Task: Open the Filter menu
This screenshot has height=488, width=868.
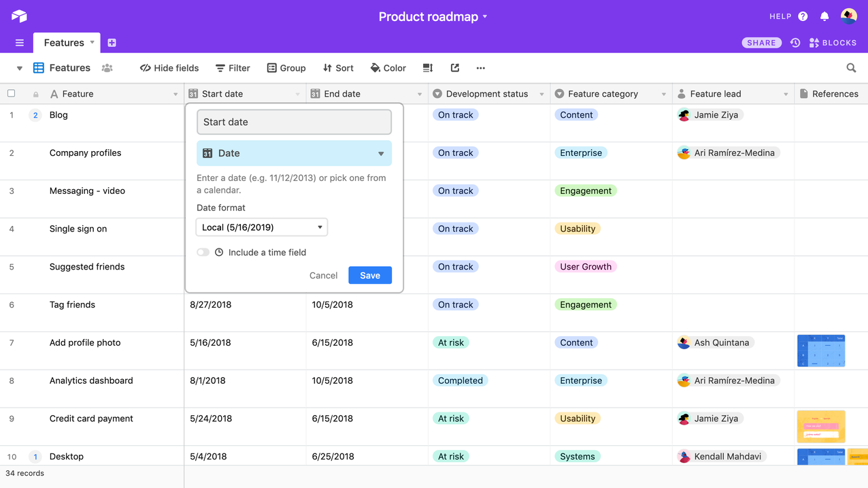Action: [x=233, y=68]
